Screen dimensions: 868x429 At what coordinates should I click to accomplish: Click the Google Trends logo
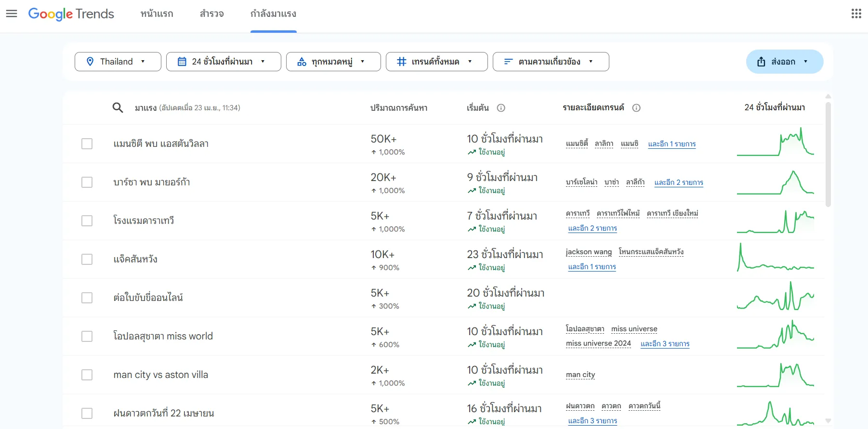[71, 14]
